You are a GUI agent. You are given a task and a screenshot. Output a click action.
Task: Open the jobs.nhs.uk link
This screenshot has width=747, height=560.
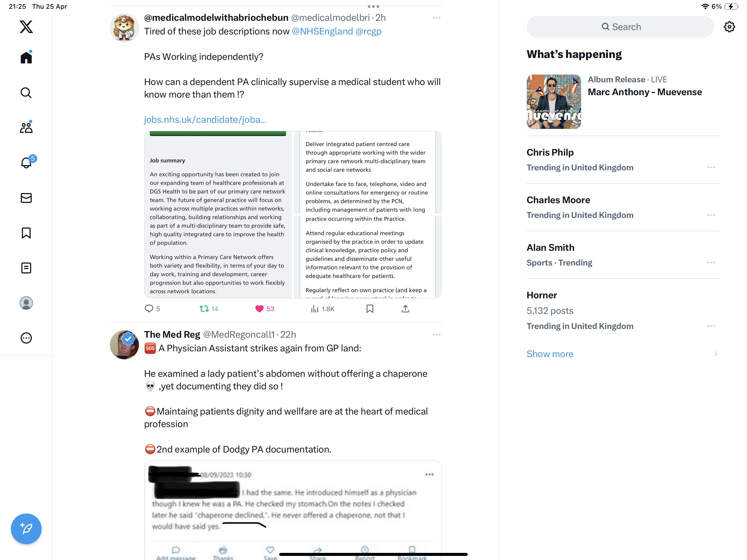[205, 119]
